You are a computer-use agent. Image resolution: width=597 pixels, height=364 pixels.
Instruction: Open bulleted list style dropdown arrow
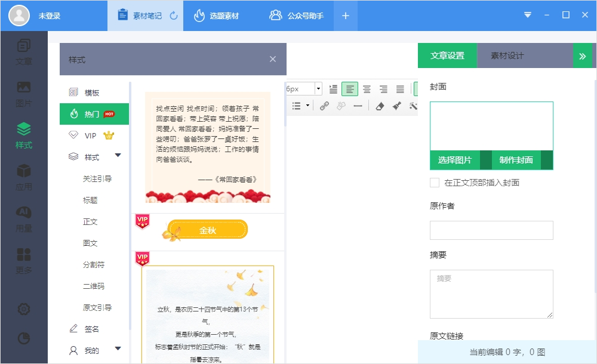[x=307, y=106]
